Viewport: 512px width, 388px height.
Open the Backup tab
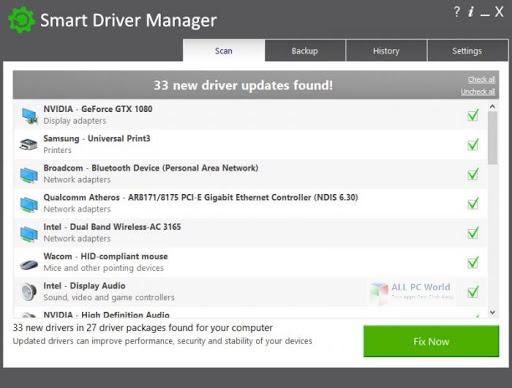tap(305, 51)
